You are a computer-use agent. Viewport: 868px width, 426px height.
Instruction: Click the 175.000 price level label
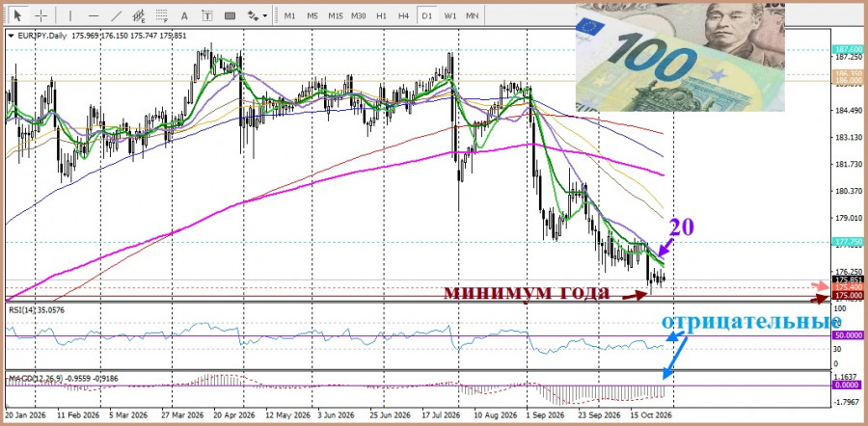click(848, 296)
